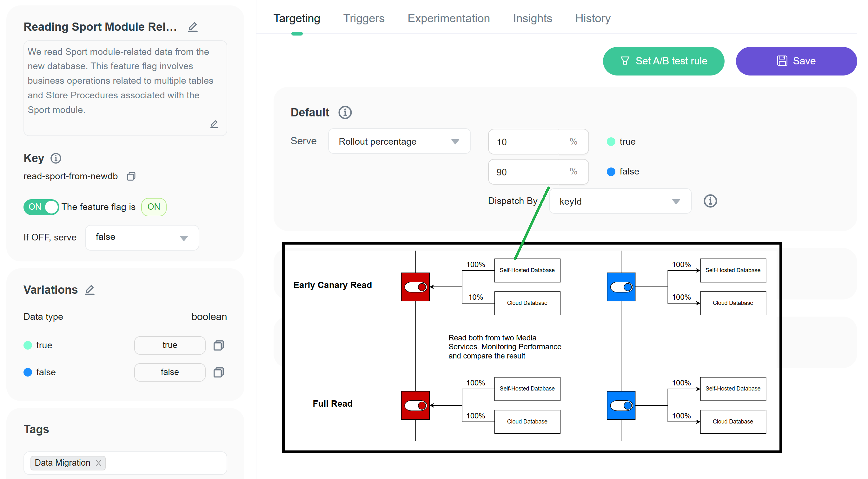Toggle the blue Full Read switch
868x479 pixels.
point(621,406)
